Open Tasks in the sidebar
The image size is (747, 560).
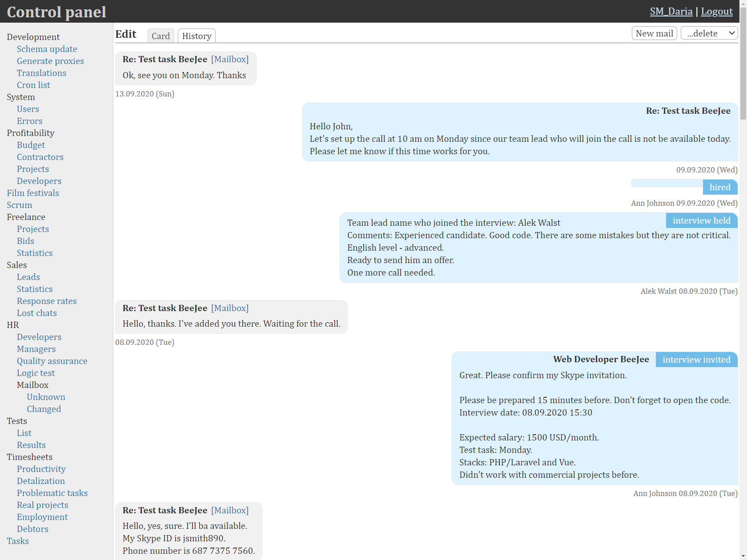(x=18, y=541)
